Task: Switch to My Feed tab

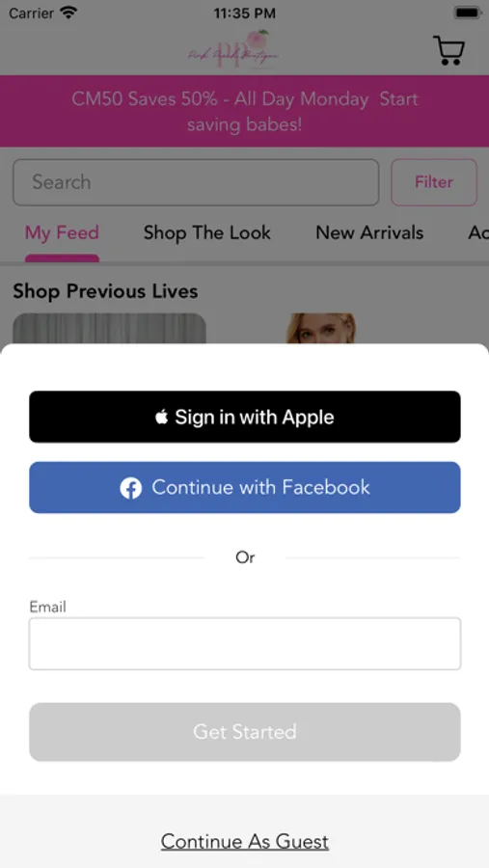Action: 62,233
